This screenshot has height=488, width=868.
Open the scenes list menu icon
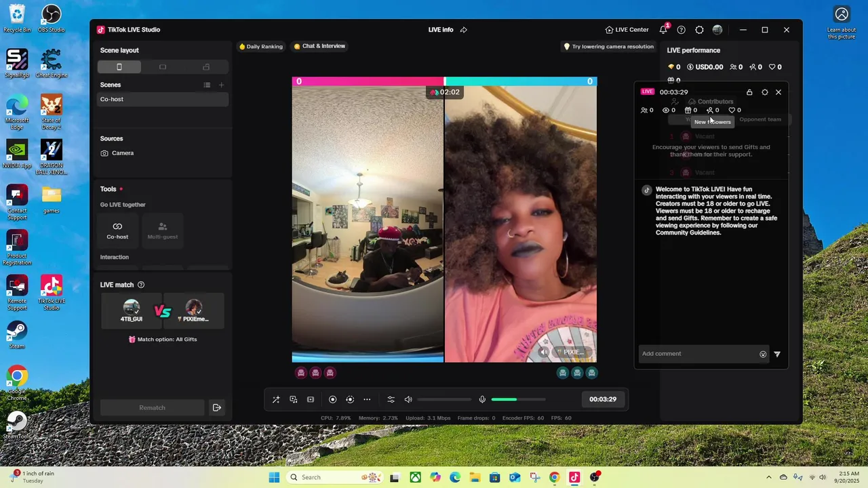pos(207,85)
